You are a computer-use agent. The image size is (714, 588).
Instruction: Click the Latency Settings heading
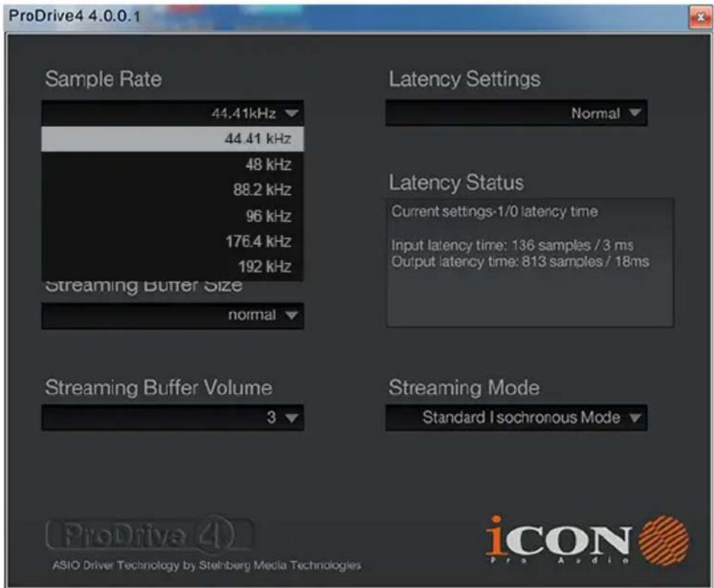click(464, 79)
